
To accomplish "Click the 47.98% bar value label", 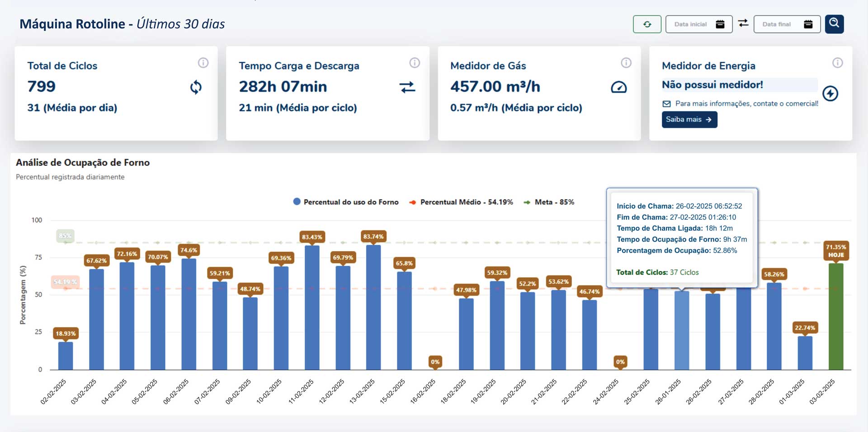I will tap(466, 290).
